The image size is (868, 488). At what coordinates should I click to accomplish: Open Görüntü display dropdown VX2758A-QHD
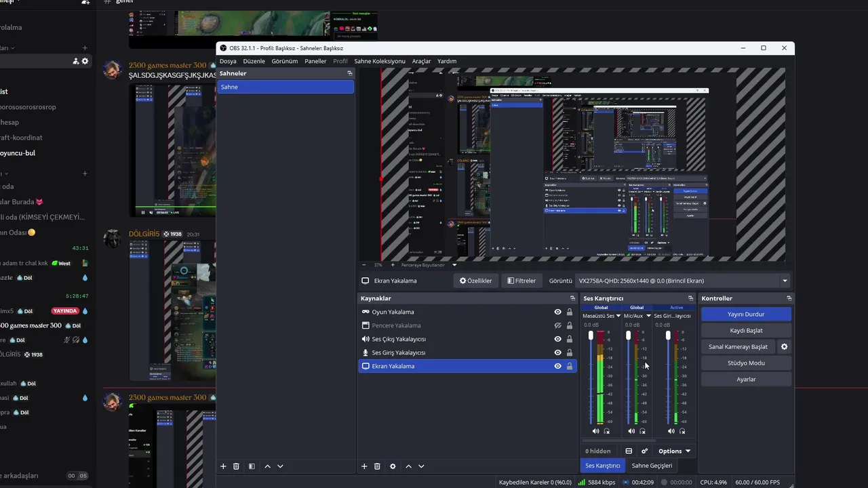[683, 281]
